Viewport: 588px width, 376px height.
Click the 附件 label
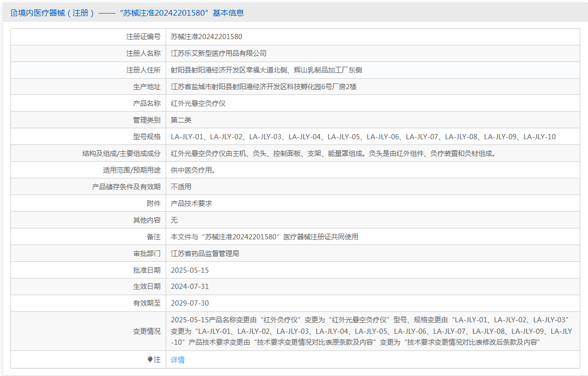tap(154, 203)
